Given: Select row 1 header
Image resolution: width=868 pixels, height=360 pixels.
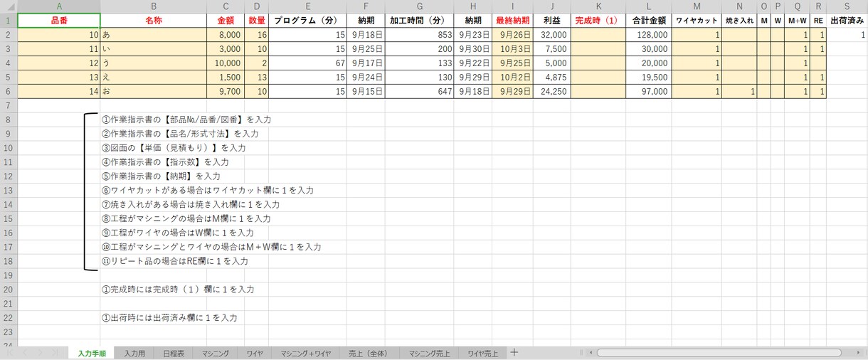Looking at the screenshot, I should (8, 21).
